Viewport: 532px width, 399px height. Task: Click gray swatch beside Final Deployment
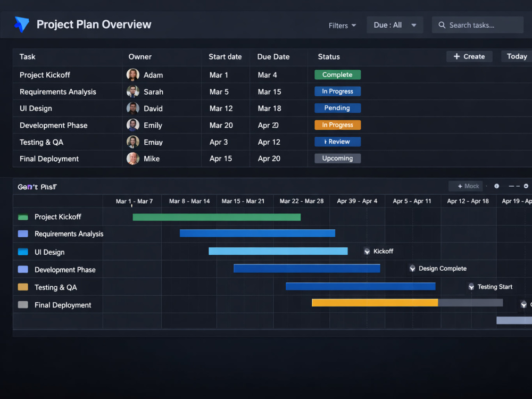[23, 304]
